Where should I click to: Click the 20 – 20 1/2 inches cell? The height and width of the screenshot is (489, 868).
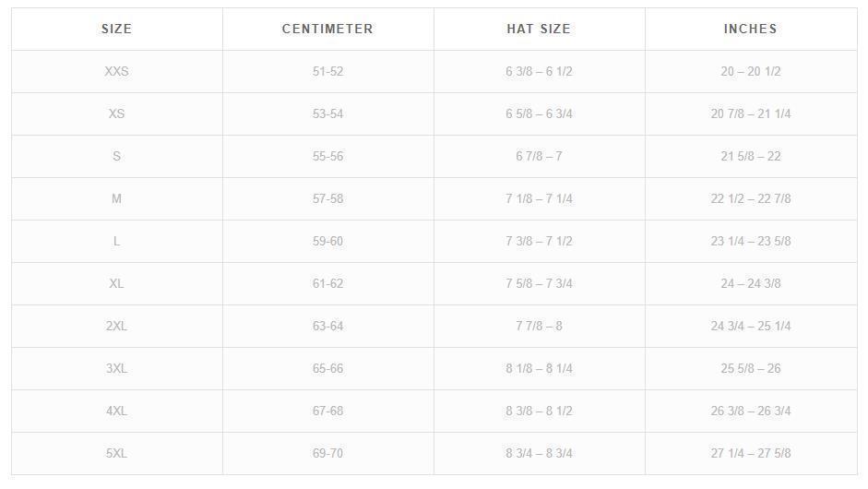pos(750,71)
